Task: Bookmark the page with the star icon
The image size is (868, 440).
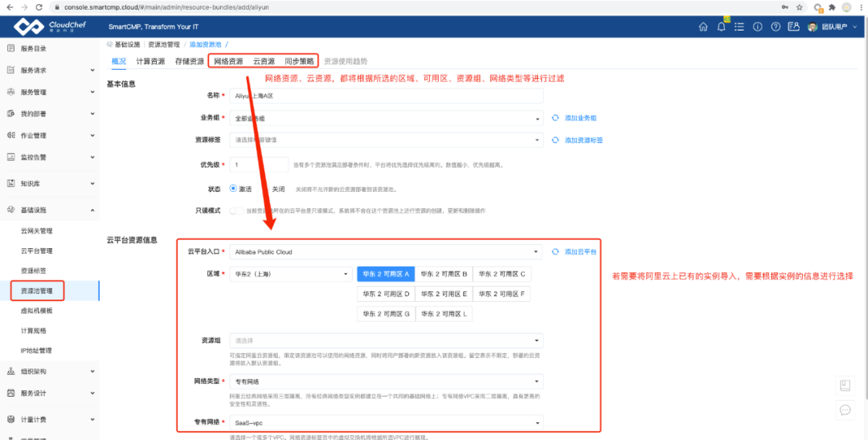Action: (x=800, y=7)
